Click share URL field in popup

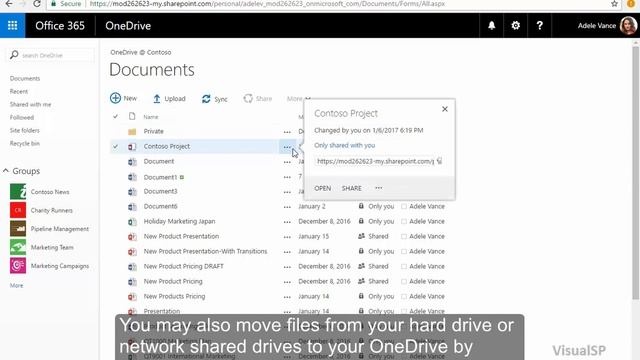point(375,161)
